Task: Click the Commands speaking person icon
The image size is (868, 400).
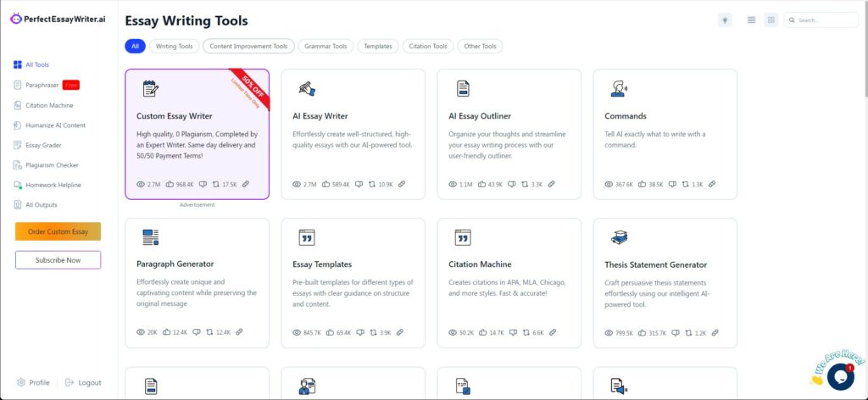Action: pos(619,88)
